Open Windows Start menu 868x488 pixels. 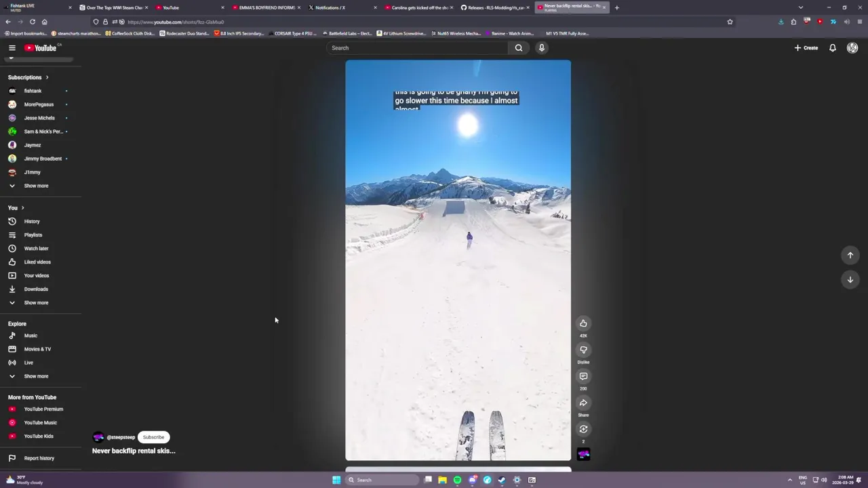(336, 480)
